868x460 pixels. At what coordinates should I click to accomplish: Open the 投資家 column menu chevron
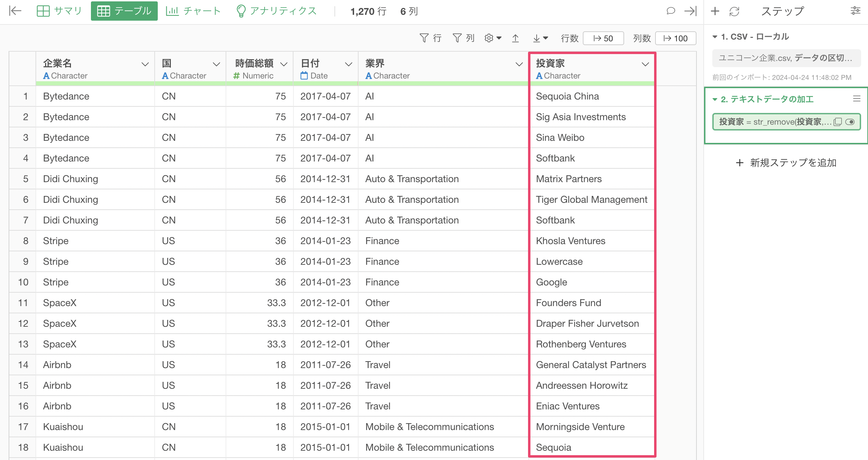[x=645, y=64]
